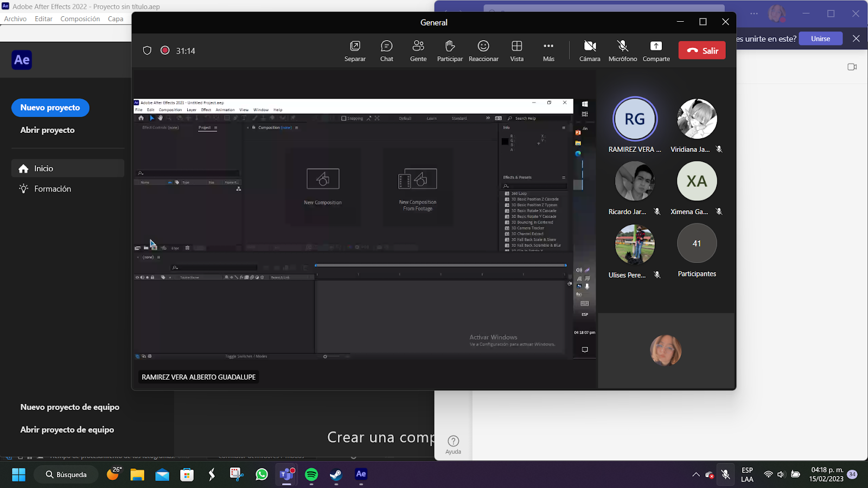
Task: Open Spotify from taskbar
Action: pos(311,474)
